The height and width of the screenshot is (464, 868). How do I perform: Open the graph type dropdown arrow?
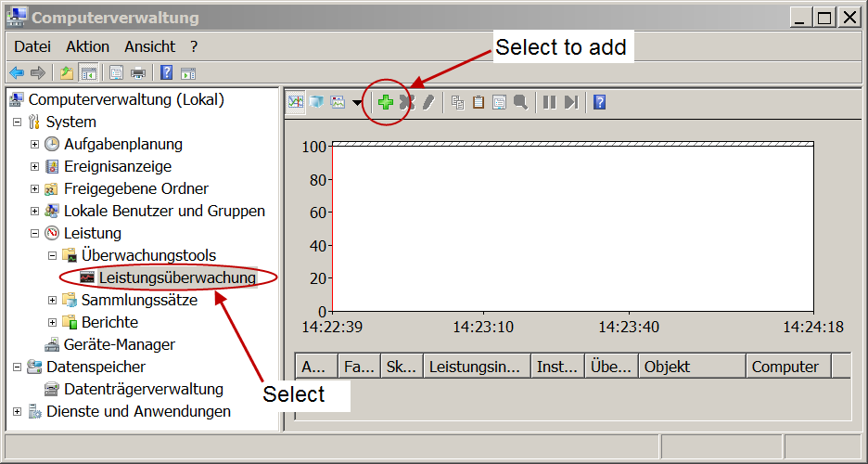[357, 102]
